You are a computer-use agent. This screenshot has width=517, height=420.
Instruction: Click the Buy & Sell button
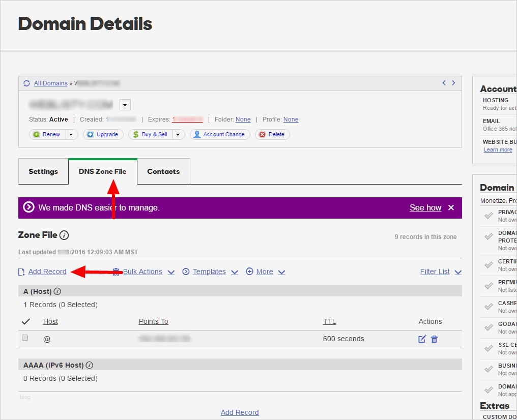coord(150,134)
